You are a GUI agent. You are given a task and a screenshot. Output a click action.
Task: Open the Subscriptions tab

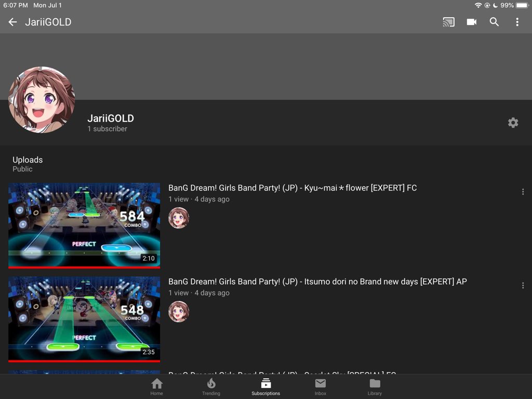pyautogui.click(x=265, y=387)
